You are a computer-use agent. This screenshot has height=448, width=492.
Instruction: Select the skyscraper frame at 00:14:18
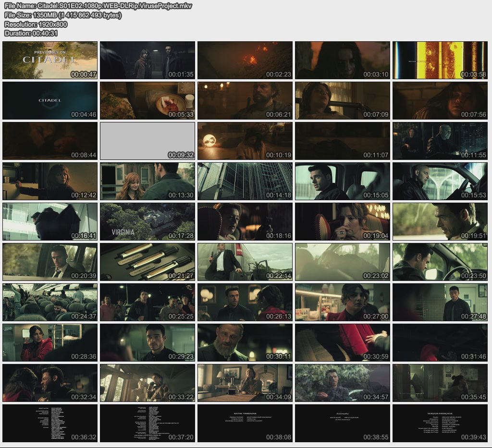(x=245, y=181)
